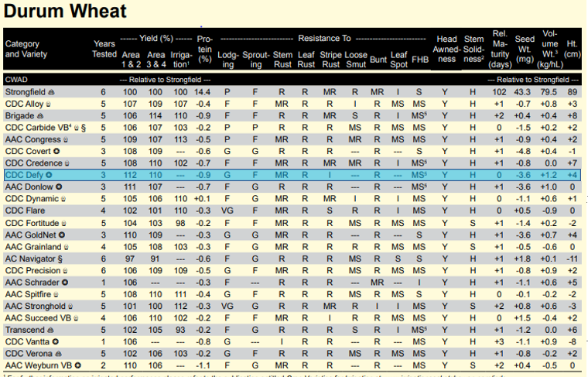
Task: Click the shield icon next to AAC Stronghold
Action: pos(70,307)
